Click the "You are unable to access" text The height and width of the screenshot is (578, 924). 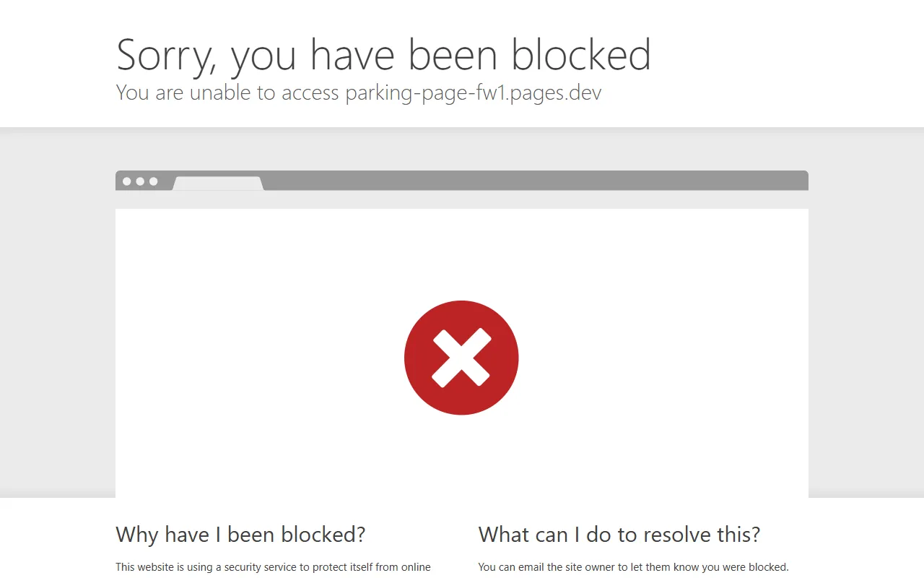coord(227,92)
